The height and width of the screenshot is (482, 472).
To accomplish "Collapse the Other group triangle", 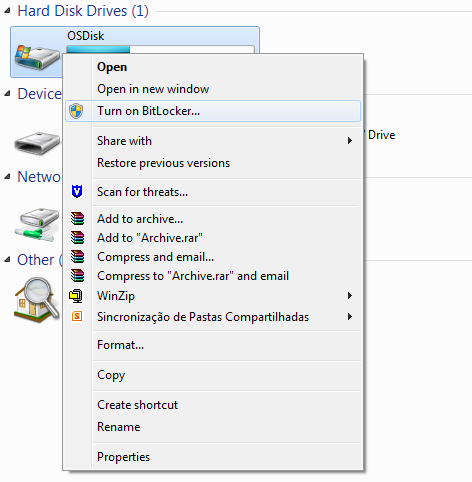I will point(7,260).
